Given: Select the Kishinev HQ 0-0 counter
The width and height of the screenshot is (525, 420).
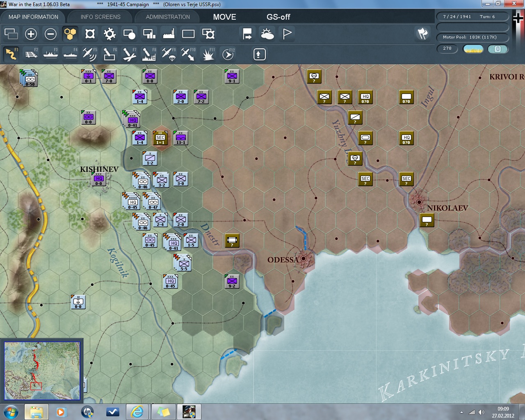Looking at the screenshot, I should pyautogui.click(x=98, y=179).
